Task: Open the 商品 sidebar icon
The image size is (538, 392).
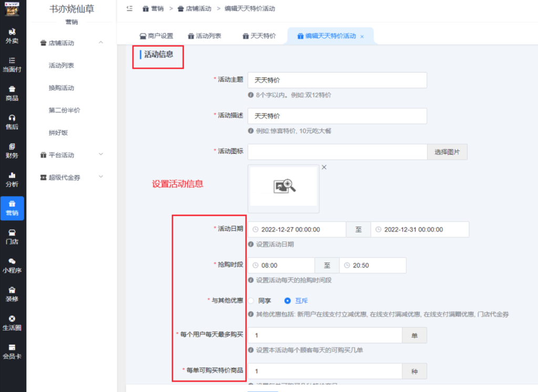Action: (12, 93)
